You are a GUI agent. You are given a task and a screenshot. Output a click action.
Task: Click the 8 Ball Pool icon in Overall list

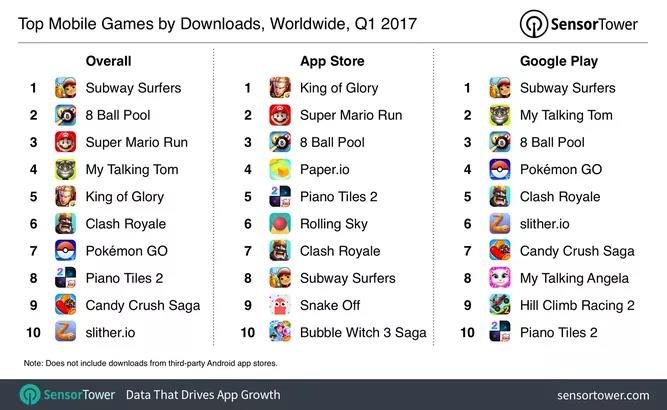coord(66,115)
